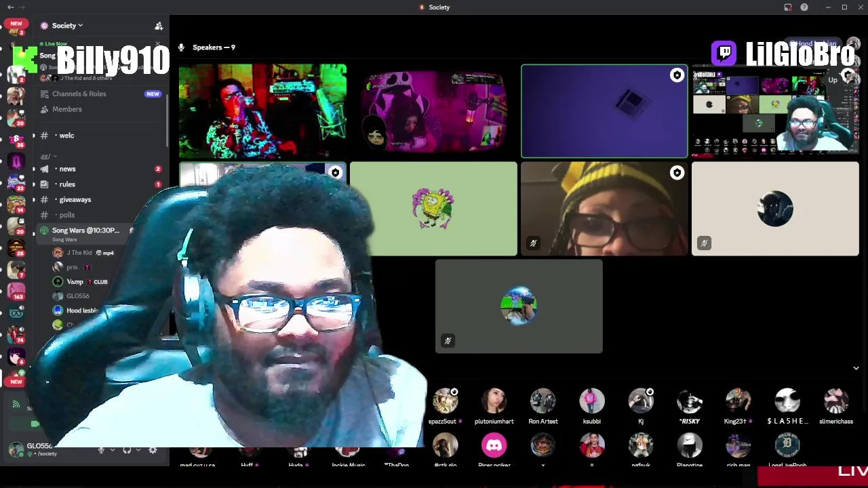Click bottom NEW unread indicator in server list
The width and height of the screenshot is (868, 488).
click(x=16, y=382)
